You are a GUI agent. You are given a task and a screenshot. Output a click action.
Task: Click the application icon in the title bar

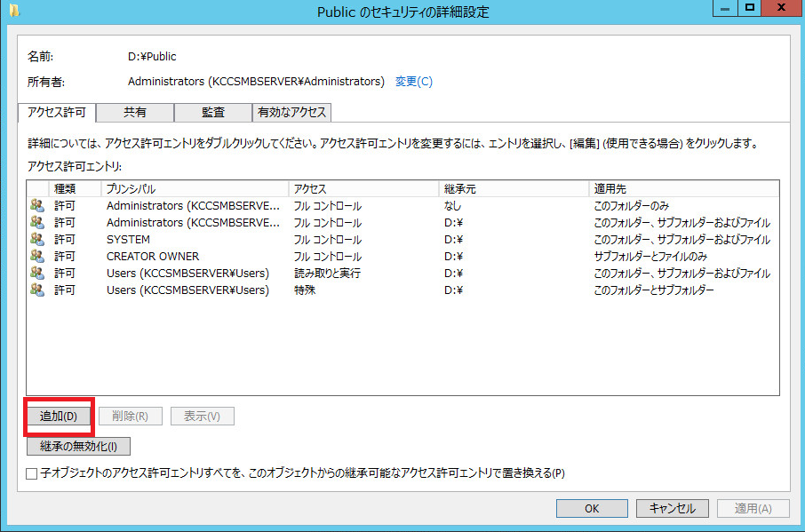[x=12, y=12]
